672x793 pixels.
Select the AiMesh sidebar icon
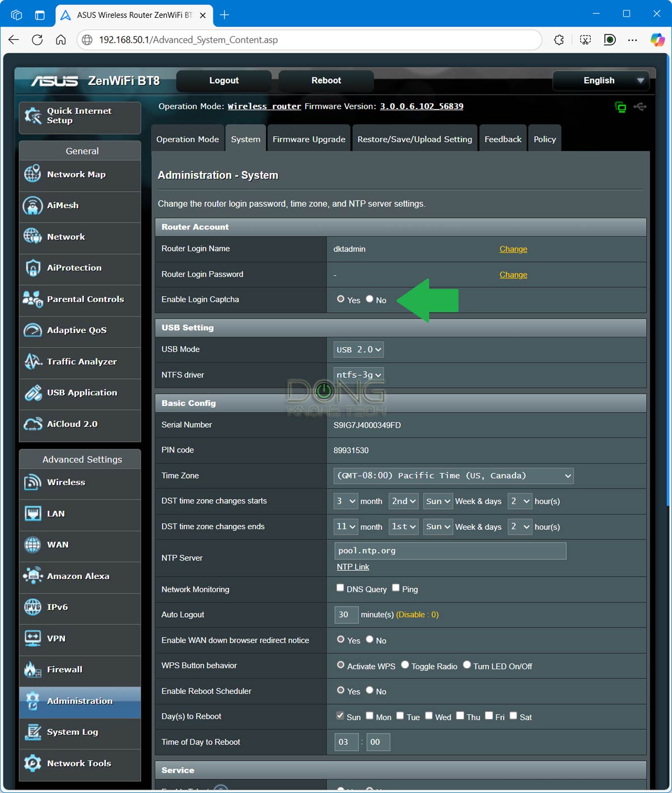[x=34, y=206]
